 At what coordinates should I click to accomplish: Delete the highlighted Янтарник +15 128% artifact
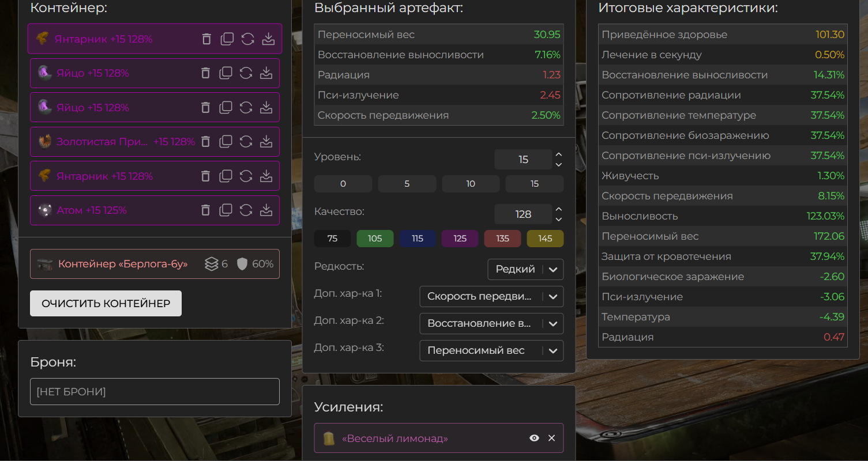pos(206,39)
